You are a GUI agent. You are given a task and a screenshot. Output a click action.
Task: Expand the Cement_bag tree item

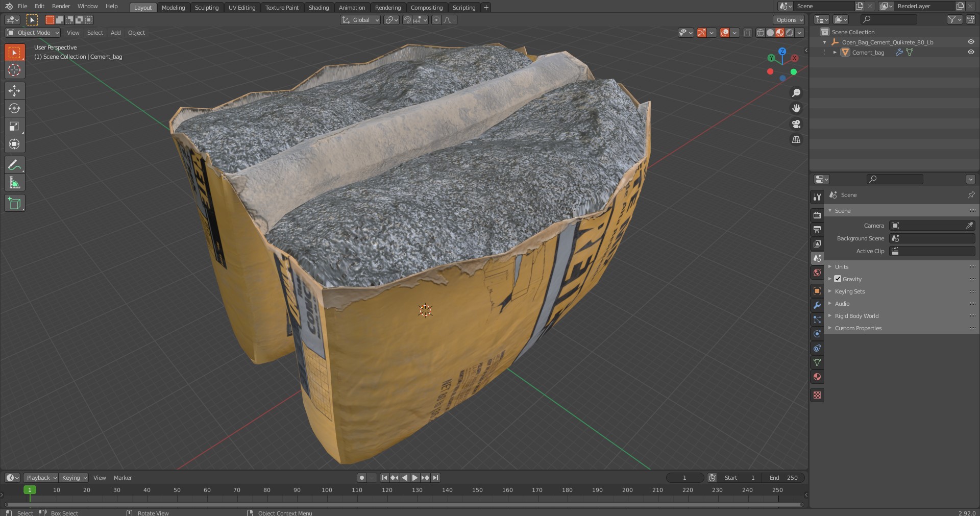click(835, 52)
